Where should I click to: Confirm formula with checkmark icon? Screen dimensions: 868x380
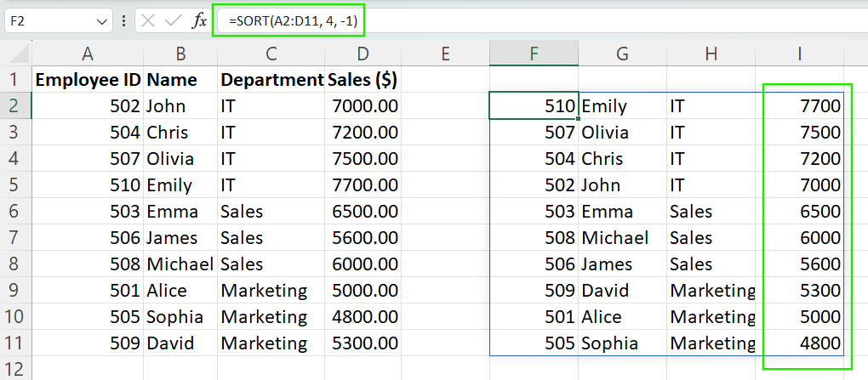[174, 21]
